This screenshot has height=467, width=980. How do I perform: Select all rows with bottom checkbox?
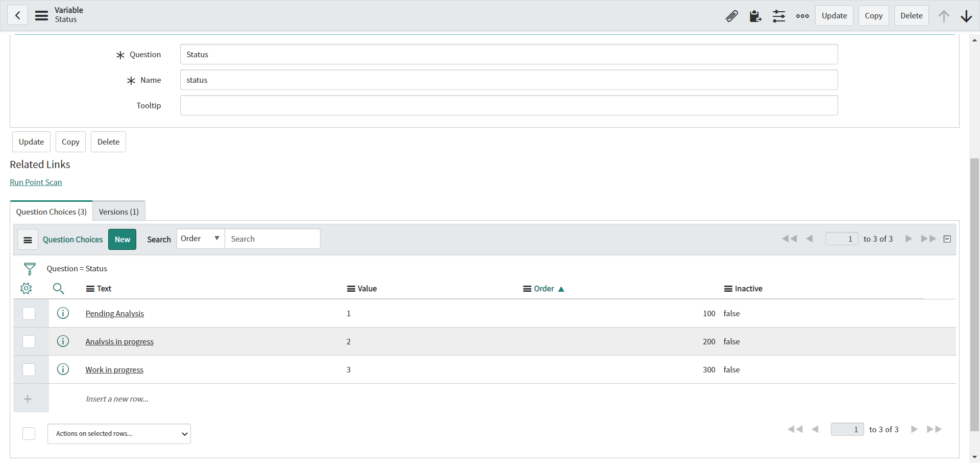pos(29,433)
